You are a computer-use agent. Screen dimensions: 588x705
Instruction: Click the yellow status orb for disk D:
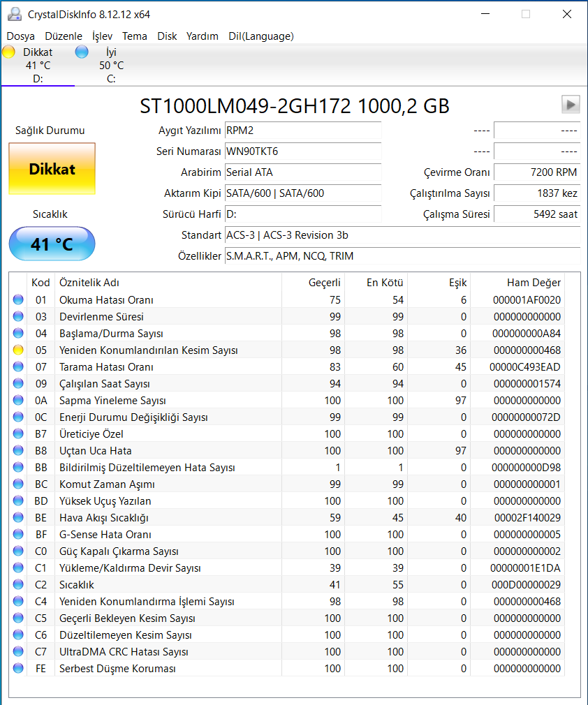click(x=9, y=52)
